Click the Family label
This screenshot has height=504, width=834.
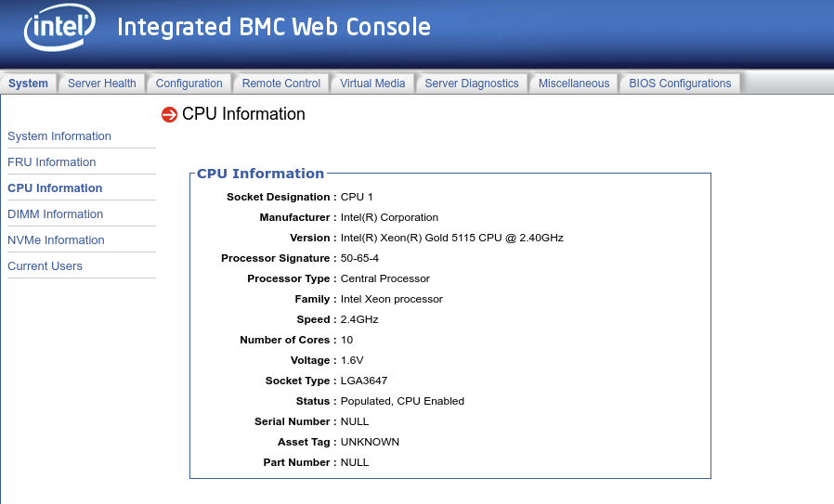click(312, 299)
